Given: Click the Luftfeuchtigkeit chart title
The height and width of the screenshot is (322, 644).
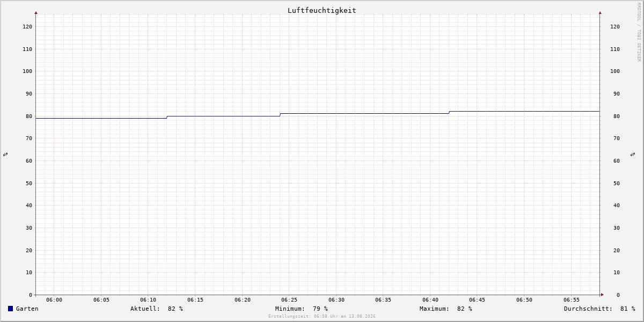Looking at the screenshot, I should coord(322,10).
